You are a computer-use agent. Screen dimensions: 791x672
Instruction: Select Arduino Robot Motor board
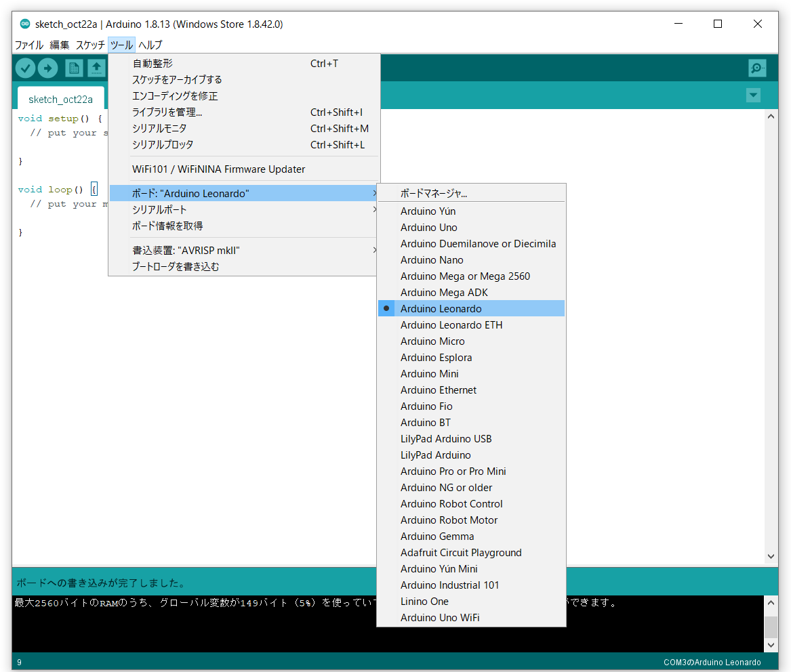(x=471, y=520)
